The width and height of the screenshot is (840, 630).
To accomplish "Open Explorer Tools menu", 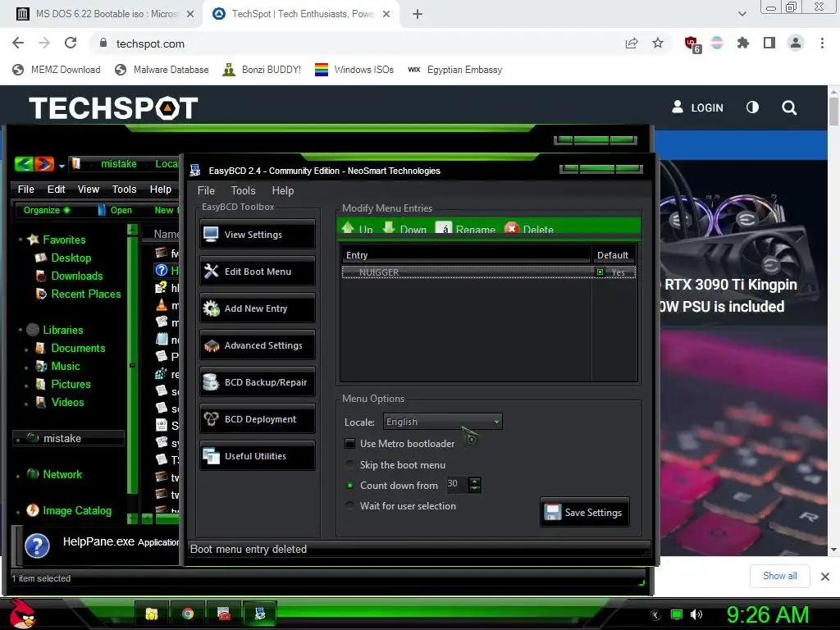I will pos(125,189).
